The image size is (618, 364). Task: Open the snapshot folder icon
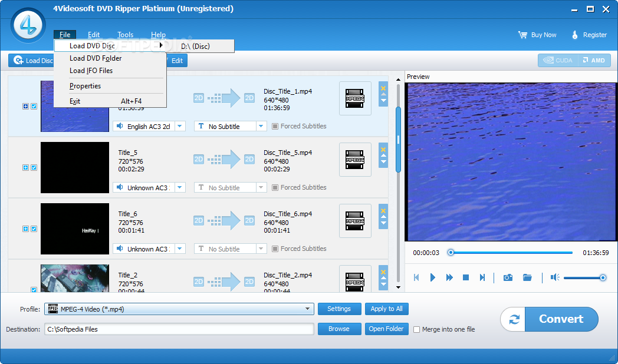527,277
